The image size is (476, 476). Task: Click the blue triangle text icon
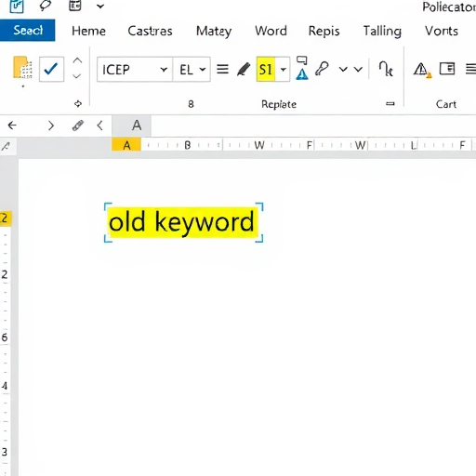pyautogui.click(x=302, y=68)
